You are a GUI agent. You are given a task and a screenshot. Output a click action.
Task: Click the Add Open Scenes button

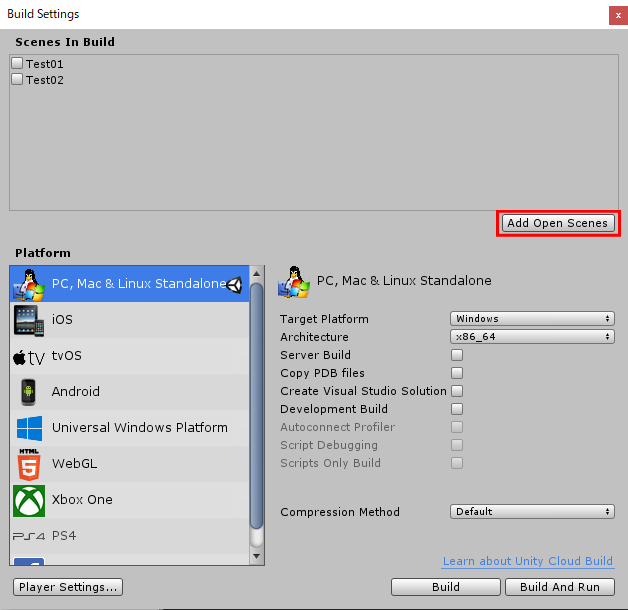[x=558, y=223]
